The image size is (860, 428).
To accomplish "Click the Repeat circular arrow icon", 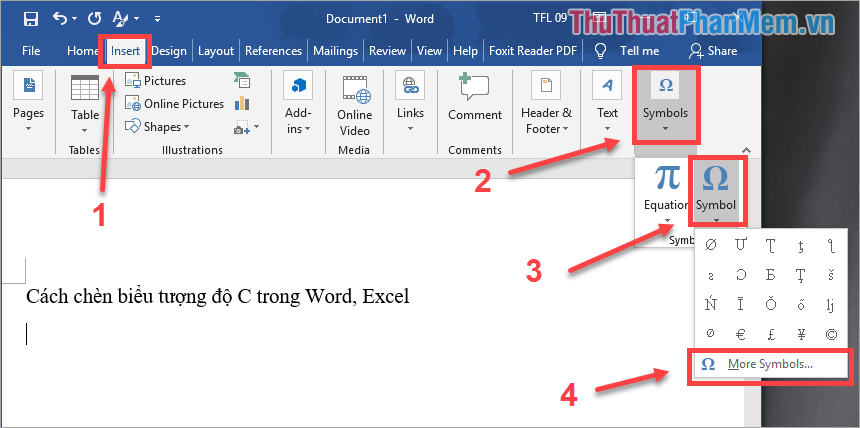I will click(x=94, y=19).
